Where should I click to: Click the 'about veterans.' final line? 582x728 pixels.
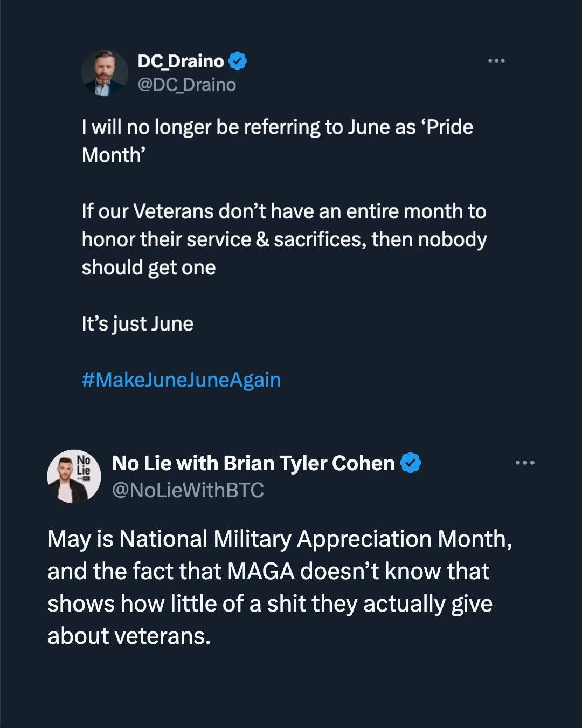129,636
